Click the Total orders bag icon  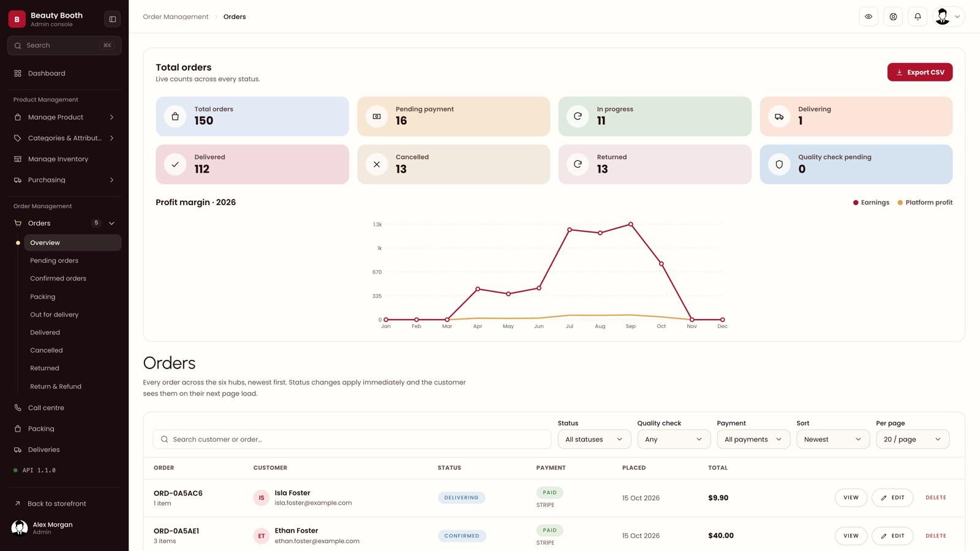pyautogui.click(x=175, y=116)
